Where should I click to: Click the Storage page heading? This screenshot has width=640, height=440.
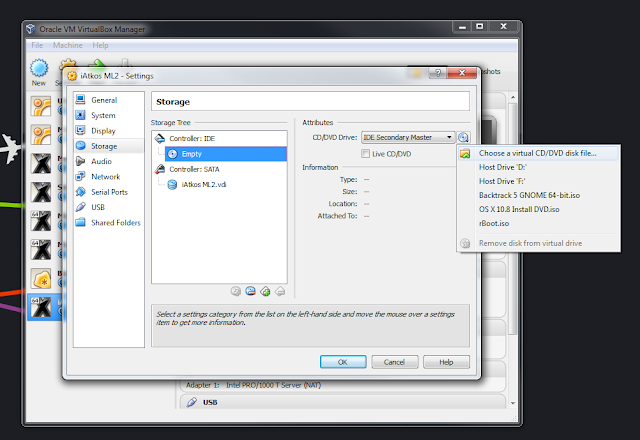[173, 102]
